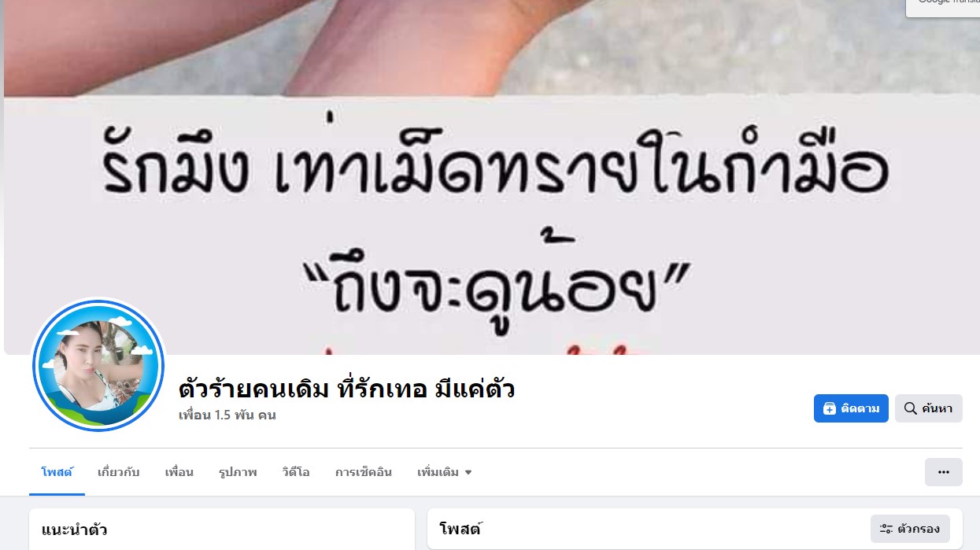Click the magnifier icon in ค้นหา button
This screenshot has height=550, width=980.
910,408
